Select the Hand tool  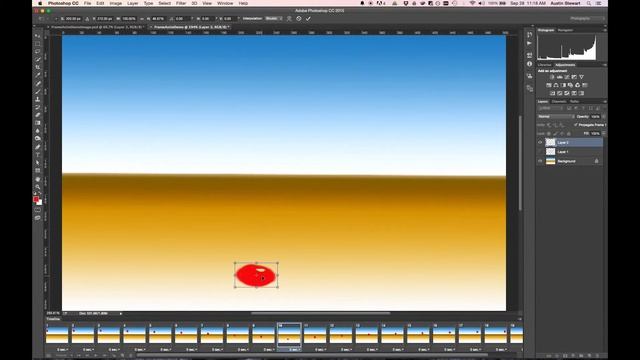[38, 179]
